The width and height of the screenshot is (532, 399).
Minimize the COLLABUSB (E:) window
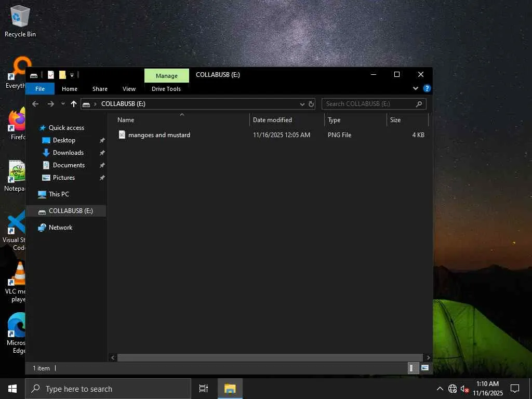[374, 75]
